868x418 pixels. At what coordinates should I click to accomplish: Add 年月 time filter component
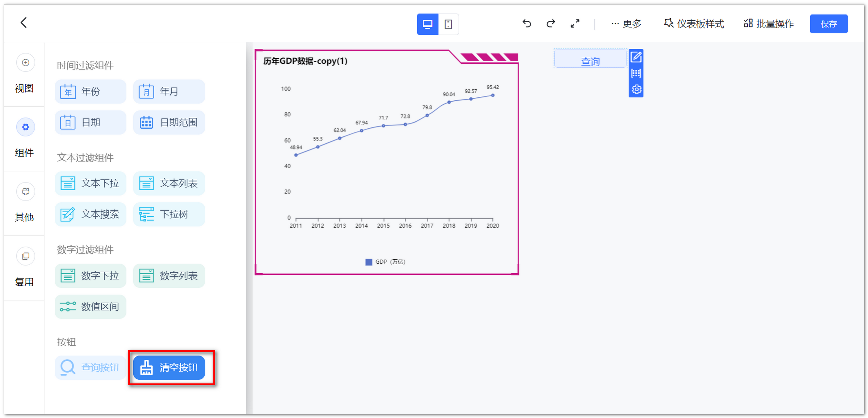(x=169, y=91)
